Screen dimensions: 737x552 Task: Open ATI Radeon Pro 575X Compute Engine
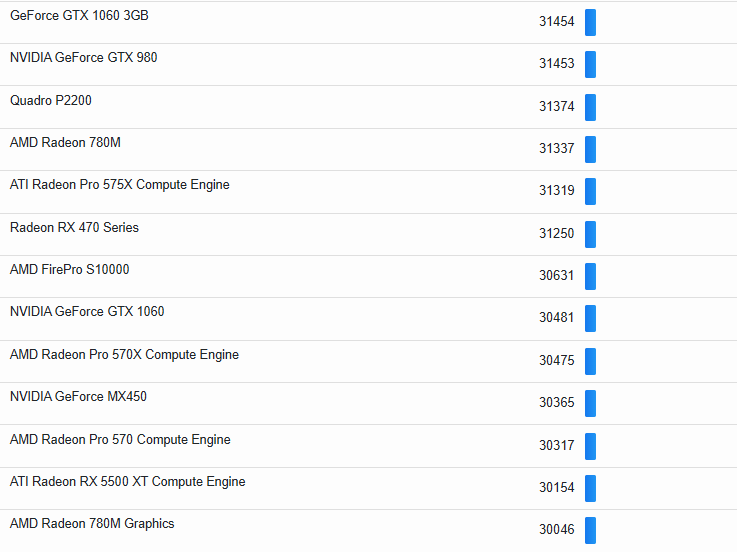(119, 185)
